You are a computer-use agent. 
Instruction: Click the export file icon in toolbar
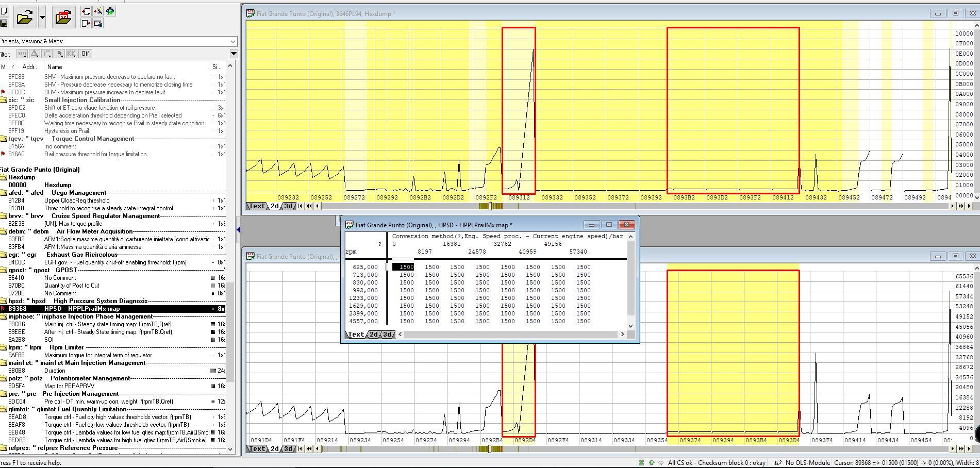coord(86,23)
